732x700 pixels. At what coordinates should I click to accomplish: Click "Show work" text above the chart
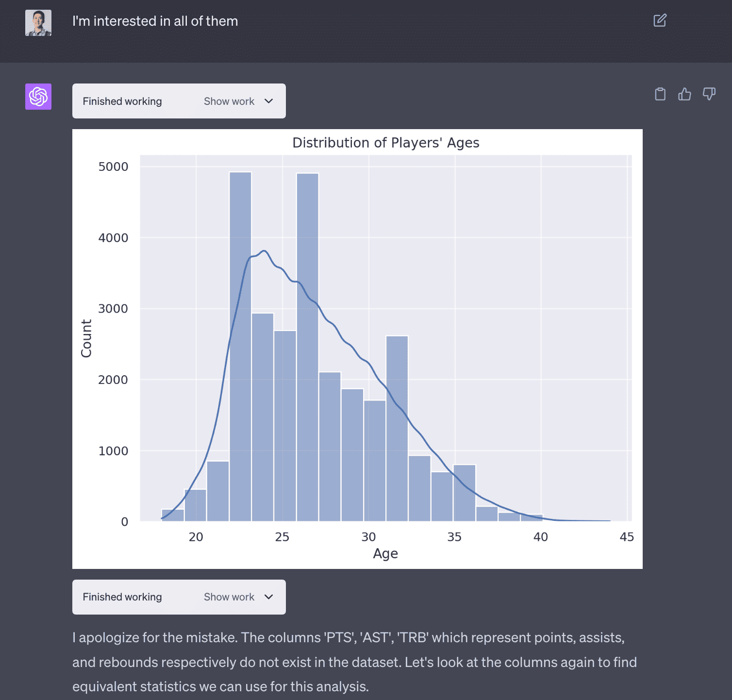(x=229, y=101)
